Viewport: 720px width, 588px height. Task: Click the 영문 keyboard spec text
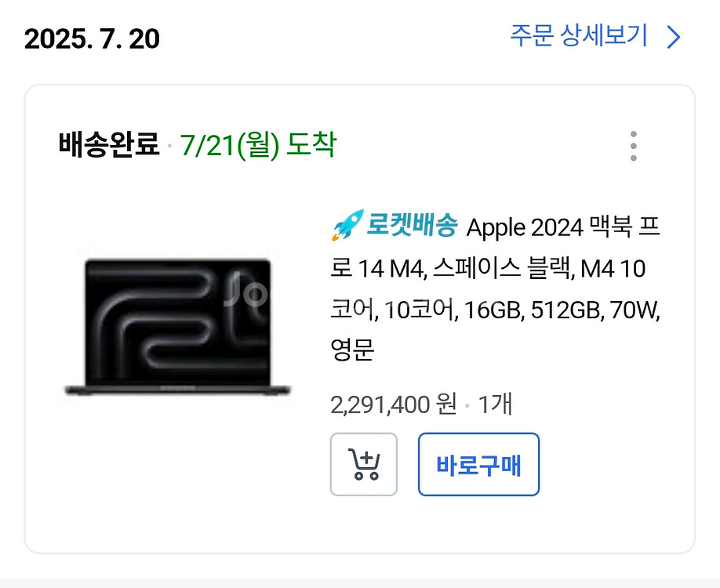pyautogui.click(x=353, y=350)
